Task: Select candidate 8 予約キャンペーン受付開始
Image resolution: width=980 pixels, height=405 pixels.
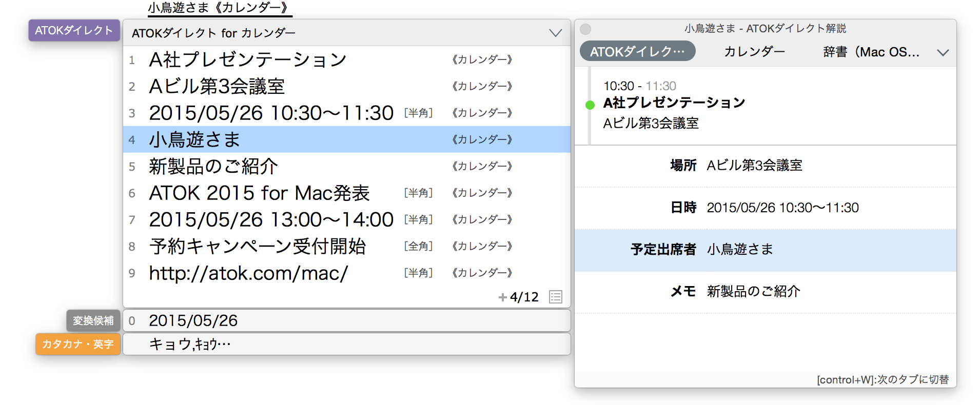Action: tap(347, 246)
